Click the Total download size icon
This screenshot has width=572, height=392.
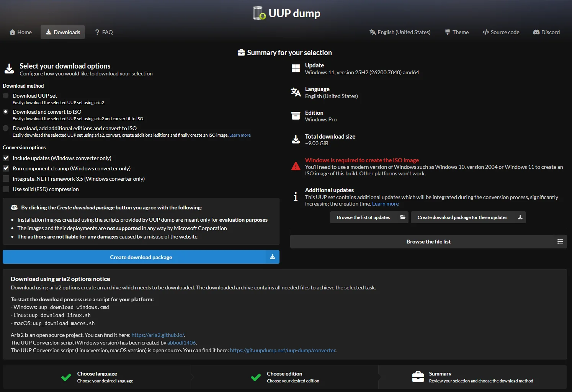click(296, 139)
